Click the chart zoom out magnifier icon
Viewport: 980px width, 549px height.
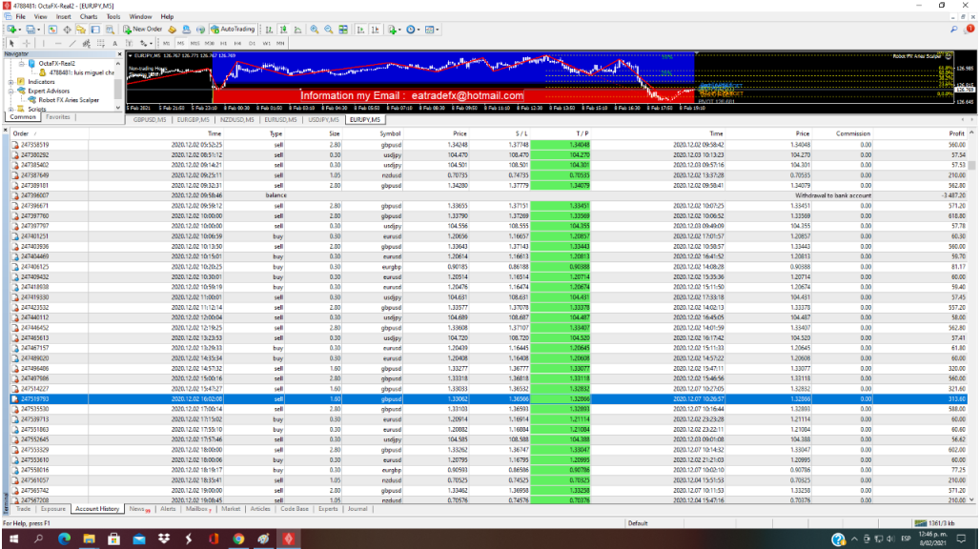[x=329, y=30]
